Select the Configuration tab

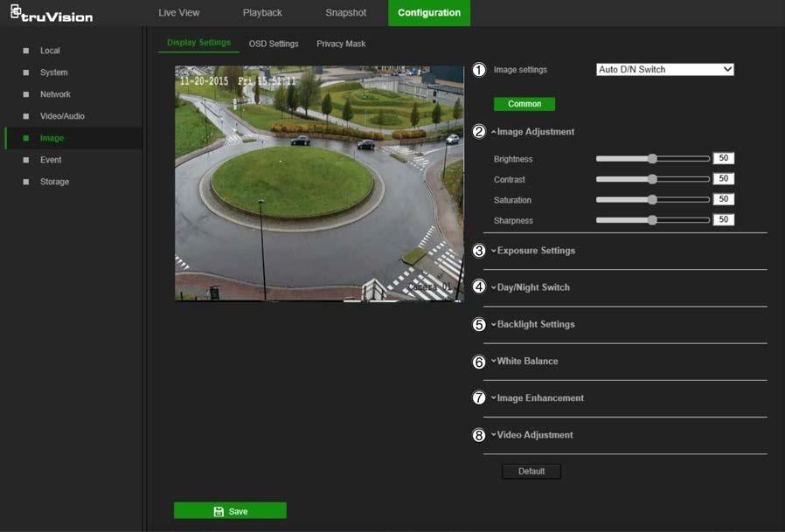pyautogui.click(x=429, y=13)
